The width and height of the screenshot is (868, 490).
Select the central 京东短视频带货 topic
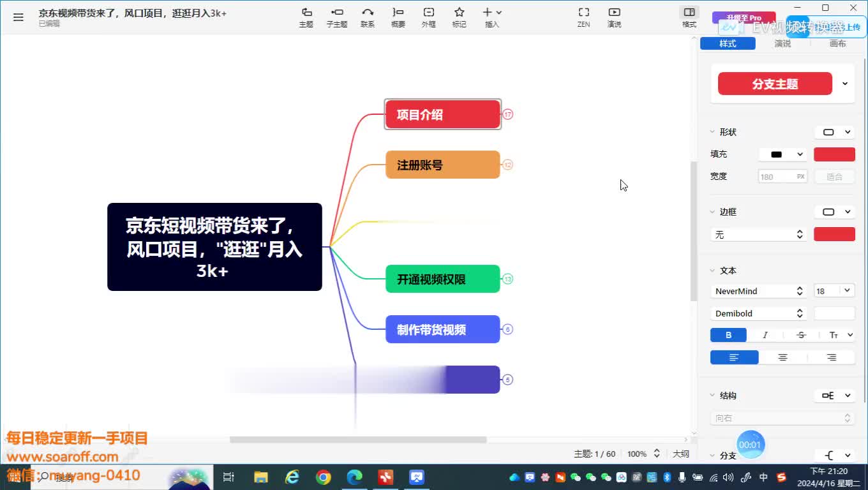tap(214, 247)
